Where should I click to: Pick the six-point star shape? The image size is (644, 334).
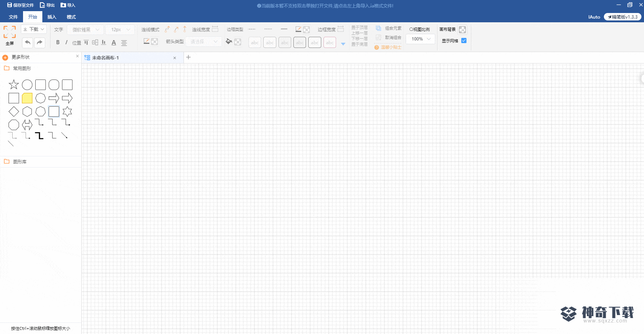[x=67, y=111]
